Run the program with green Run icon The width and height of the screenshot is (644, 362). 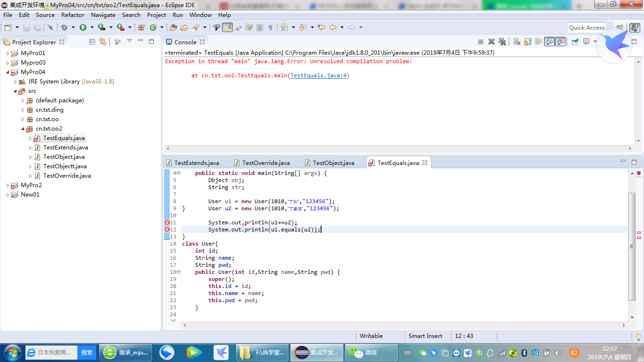click(x=83, y=27)
